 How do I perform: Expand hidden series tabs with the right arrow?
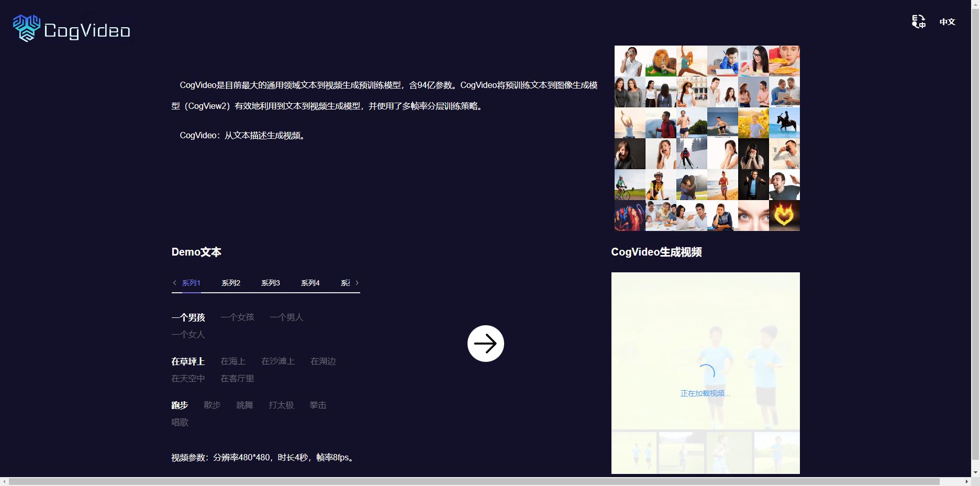(x=358, y=282)
